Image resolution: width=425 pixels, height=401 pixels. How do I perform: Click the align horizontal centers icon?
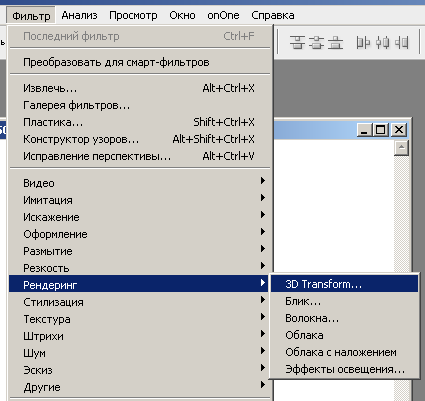pyautogui.click(x=382, y=42)
